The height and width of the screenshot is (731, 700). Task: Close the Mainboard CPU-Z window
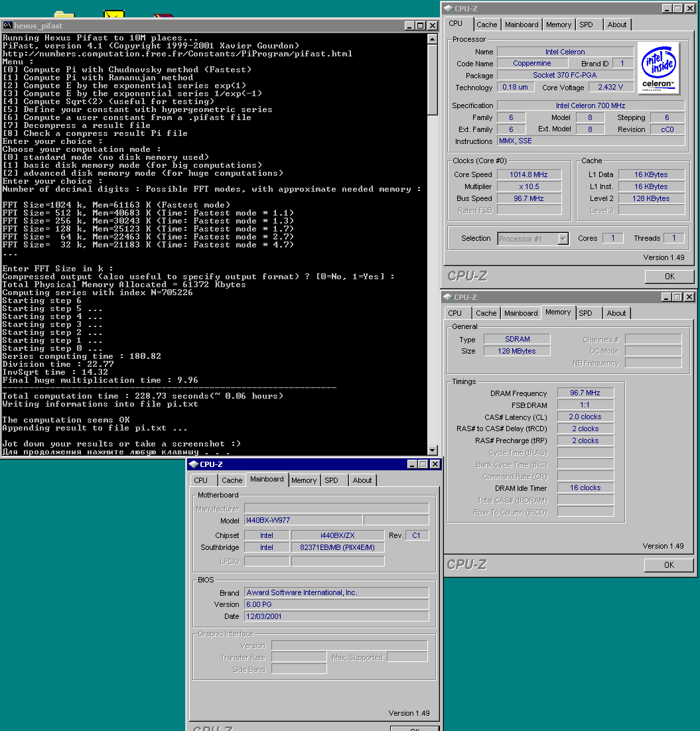(435, 464)
